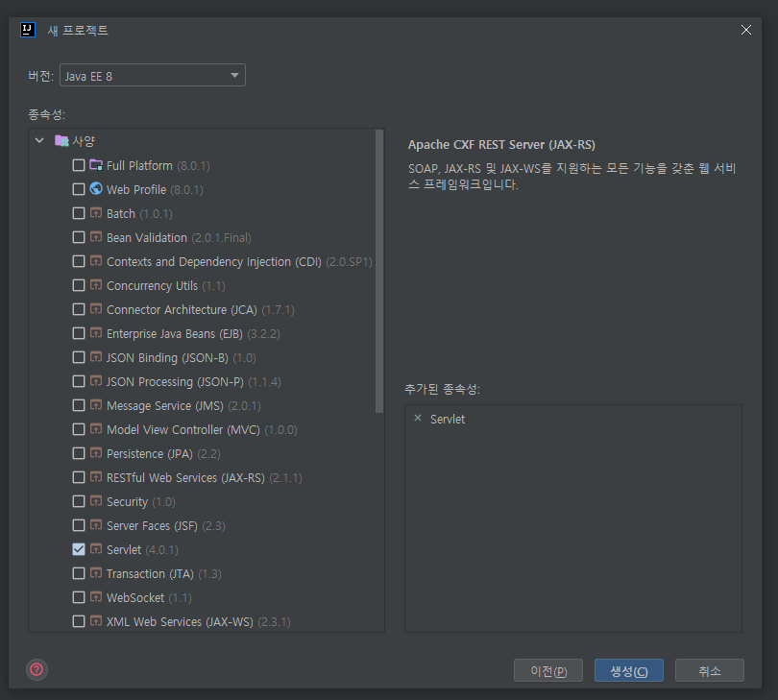
Task: Check the Batch dependency box
Action: (x=79, y=213)
